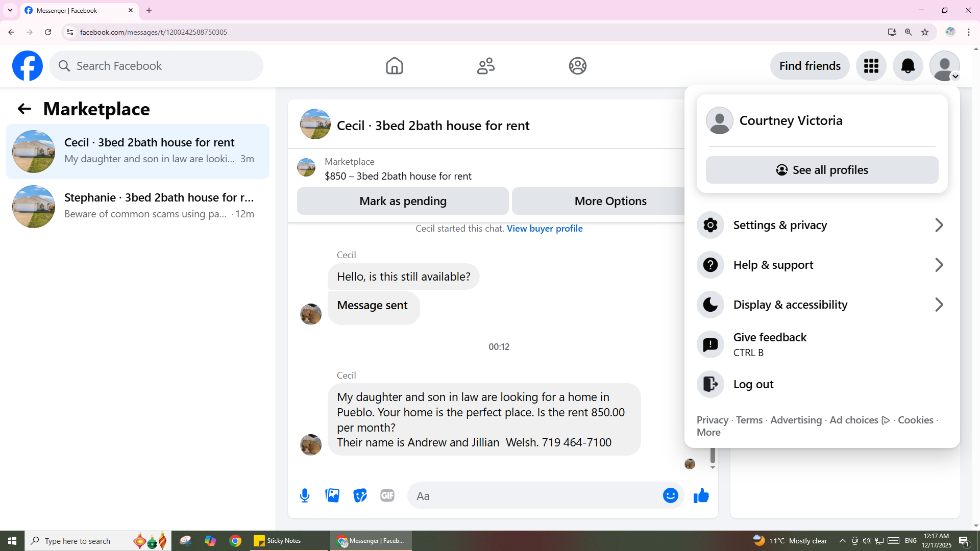
Task: Expand Settings & privacy submenu chevron
Action: tap(939, 225)
